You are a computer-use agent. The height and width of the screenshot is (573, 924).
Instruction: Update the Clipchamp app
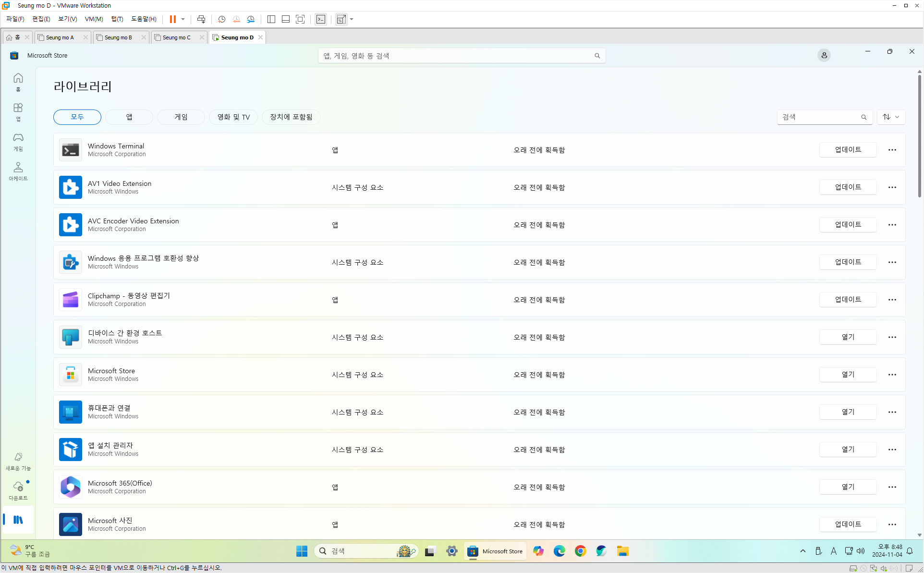[x=848, y=300]
